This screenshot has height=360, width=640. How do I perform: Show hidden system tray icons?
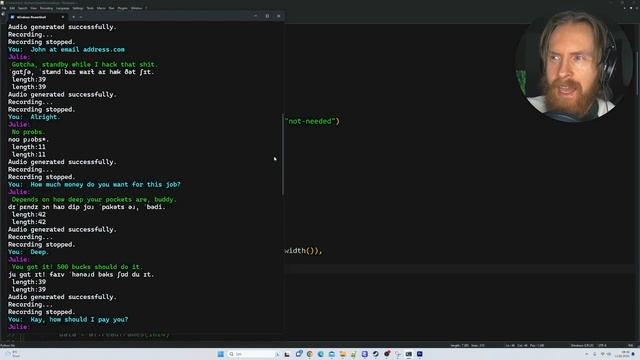tap(587, 354)
